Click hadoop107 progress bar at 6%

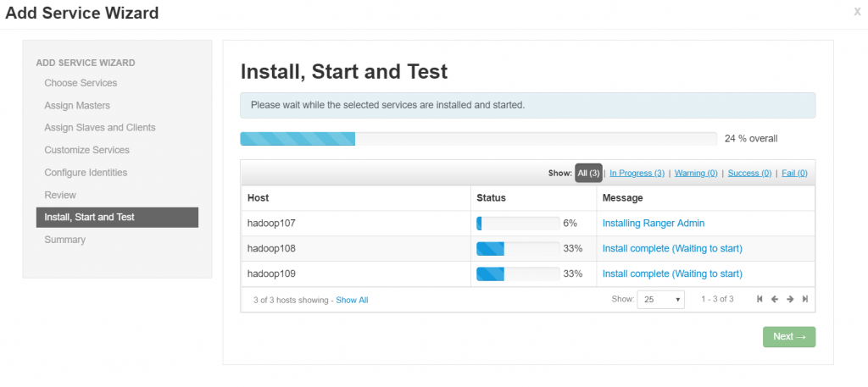(x=518, y=224)
